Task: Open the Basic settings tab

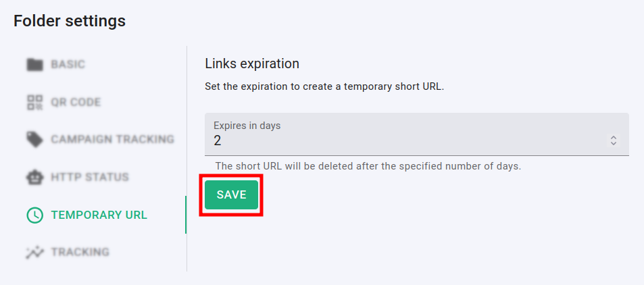Action: [68, 65]
